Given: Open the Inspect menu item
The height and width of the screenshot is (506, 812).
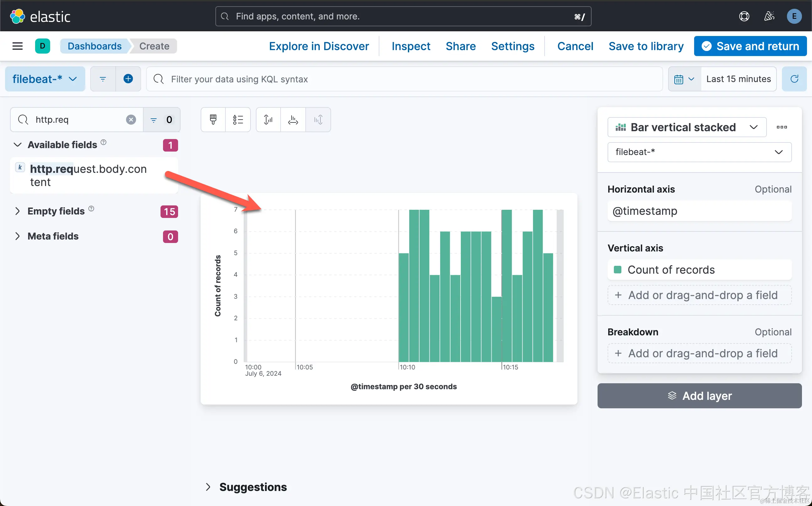Looking at the screenshot, I should pyautogui.click(x=411, y=46).
